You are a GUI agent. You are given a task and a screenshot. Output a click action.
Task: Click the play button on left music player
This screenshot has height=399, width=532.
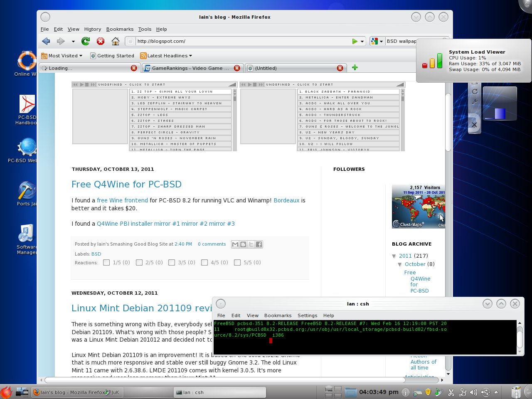[82, 84]
